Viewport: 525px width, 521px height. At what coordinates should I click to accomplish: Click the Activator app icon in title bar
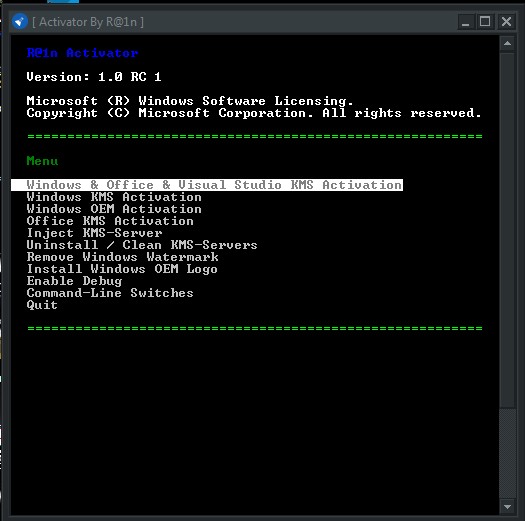point(20,22)
